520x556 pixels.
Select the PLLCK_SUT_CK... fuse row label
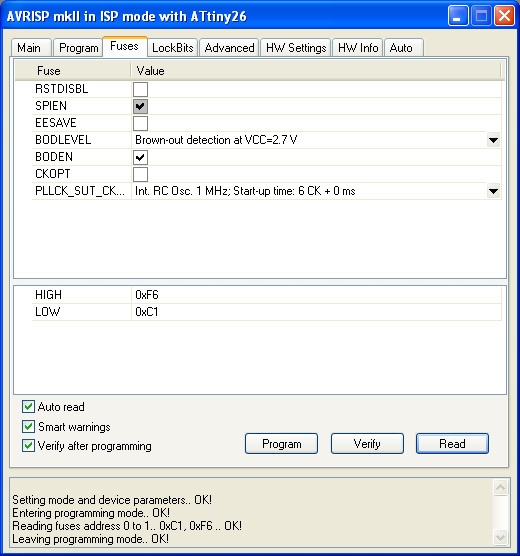pos(80,191)
